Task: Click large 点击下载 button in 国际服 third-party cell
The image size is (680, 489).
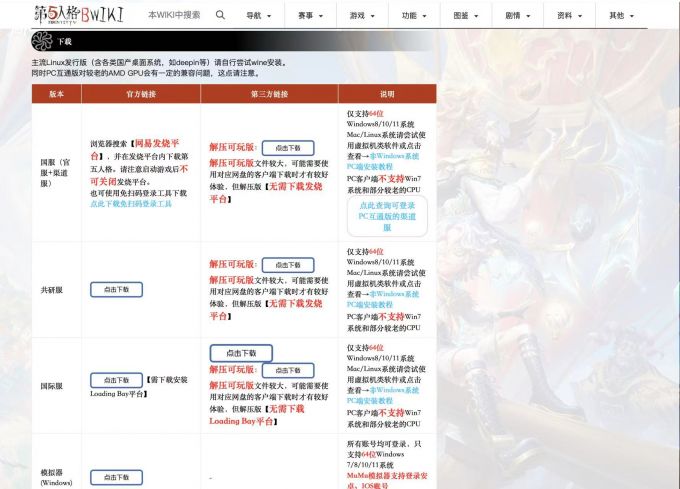Action: (241, 353)
